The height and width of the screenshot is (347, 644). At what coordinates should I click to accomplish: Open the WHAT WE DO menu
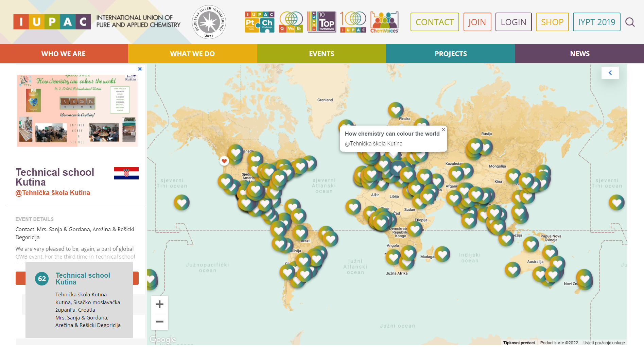click(x=193, y=54)
